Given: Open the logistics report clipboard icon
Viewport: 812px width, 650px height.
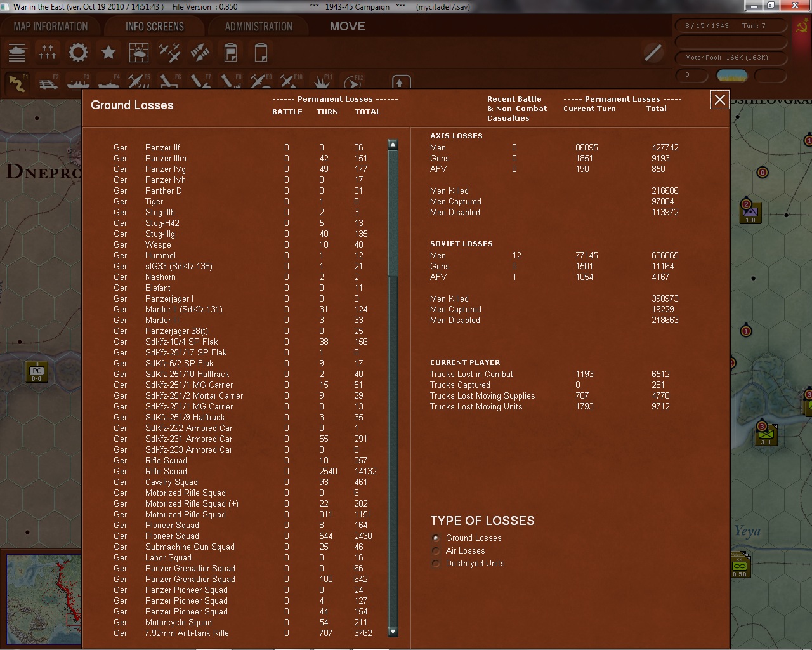Looking at the screenshot, I should point(230,52).
